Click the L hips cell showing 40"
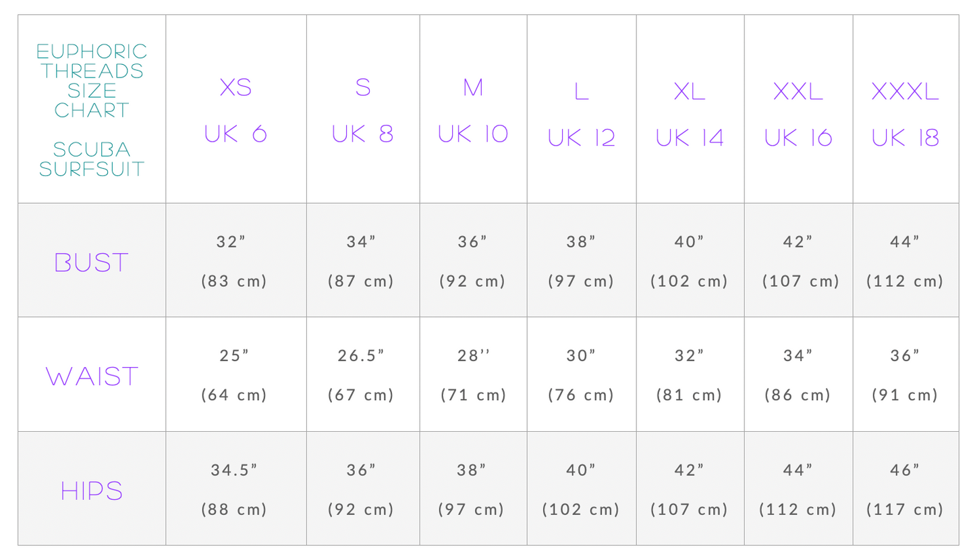Screen dimensions: 975x560 click(x=581, y=488)
